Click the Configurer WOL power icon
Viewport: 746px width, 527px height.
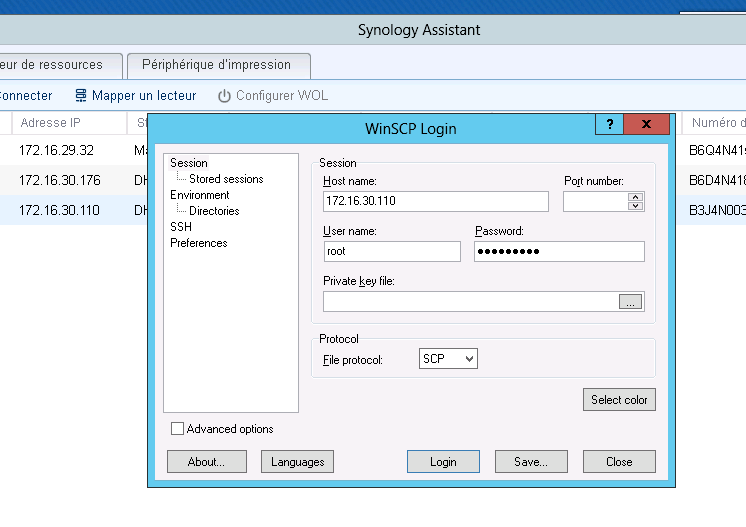click(224, 96)
